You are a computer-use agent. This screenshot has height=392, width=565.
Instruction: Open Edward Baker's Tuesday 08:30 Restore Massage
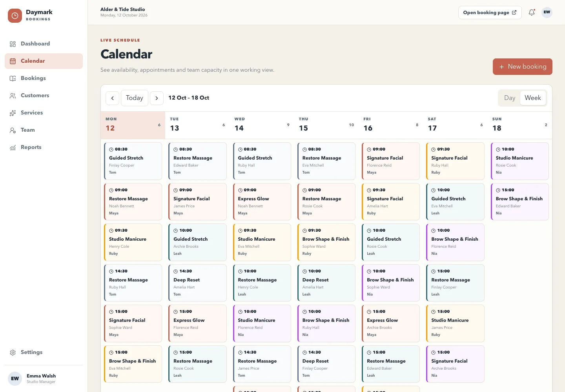point(197,161)
